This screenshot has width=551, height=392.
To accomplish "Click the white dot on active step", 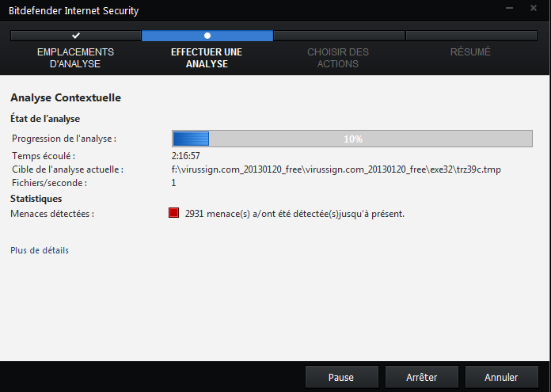I will pos(207,36).
